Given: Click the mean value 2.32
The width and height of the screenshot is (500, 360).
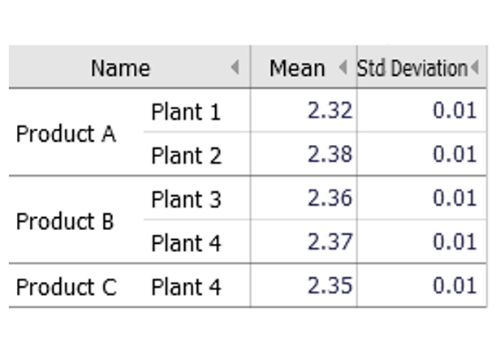Looking at the screenshot, I should 330,110.
